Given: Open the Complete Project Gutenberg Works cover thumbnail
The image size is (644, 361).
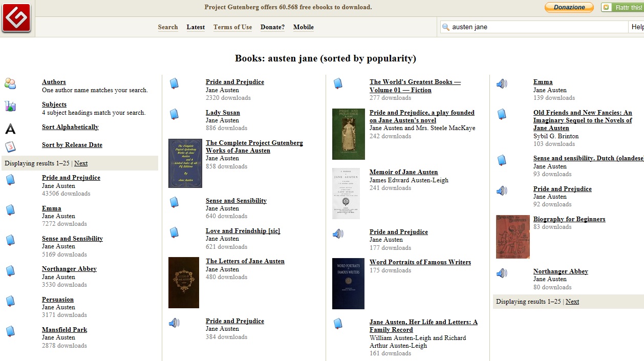Looking at the screenshot, I should [185, 163].
